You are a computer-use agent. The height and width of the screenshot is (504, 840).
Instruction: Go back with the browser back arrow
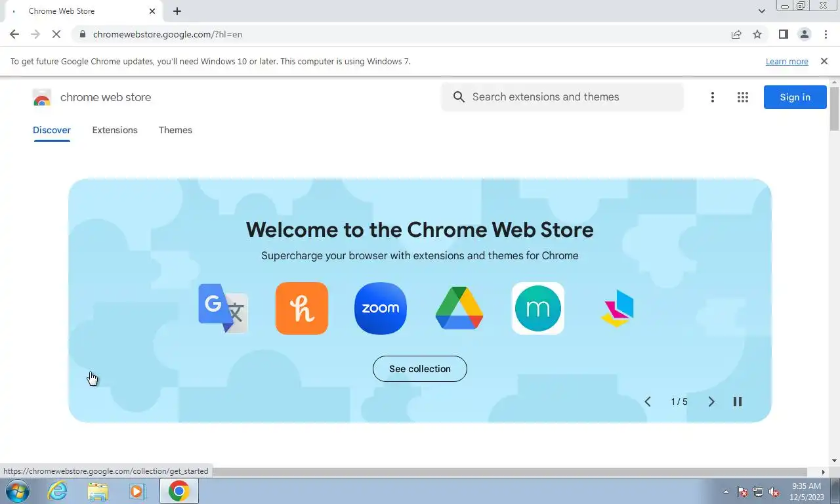[14, 34]
